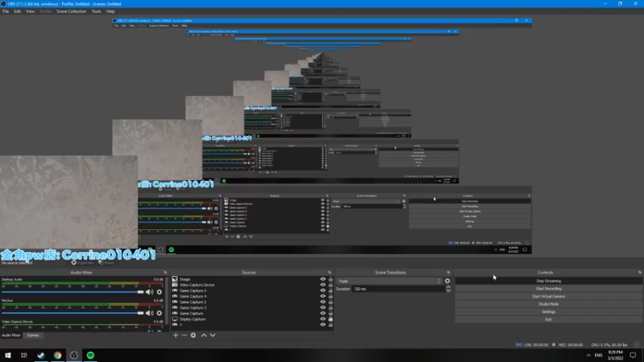
Task: Click Start Virtual Camera button
Action: (x=548, y=296)
